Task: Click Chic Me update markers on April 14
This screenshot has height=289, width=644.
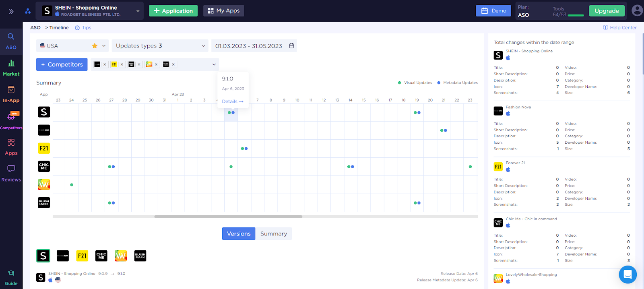Action: point(351,167)
